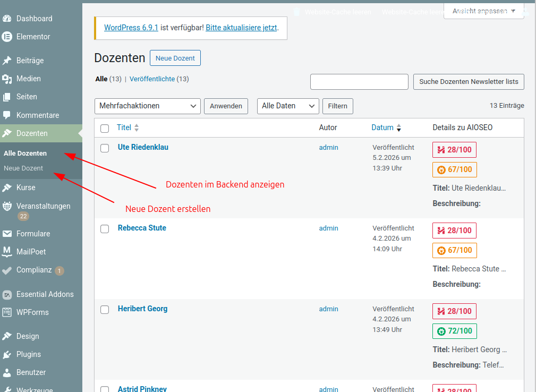
Task: Click the Dashboard gauge icon in sidebar
Action: click(x=7, y=19)
